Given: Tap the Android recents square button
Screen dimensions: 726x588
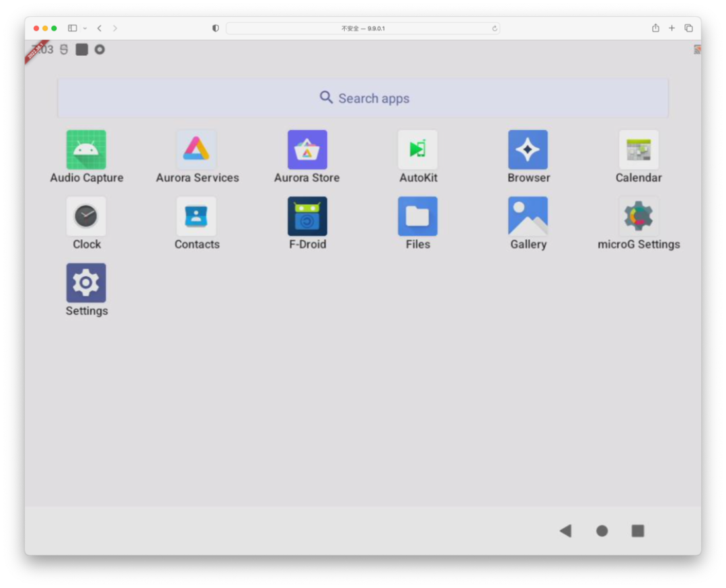Looking at the screenshot, I should click(638, 531).
